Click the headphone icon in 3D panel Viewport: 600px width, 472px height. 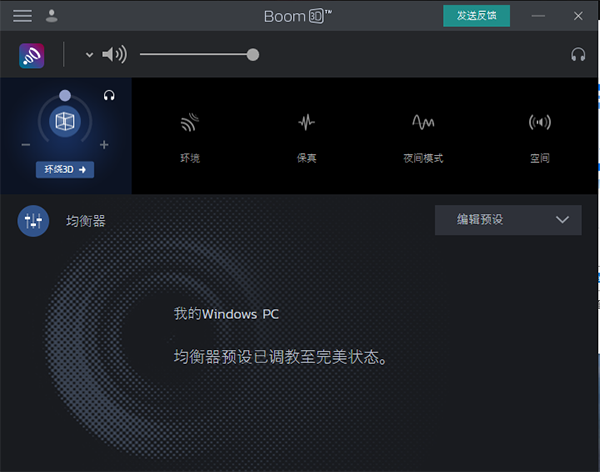click(109, 95)
